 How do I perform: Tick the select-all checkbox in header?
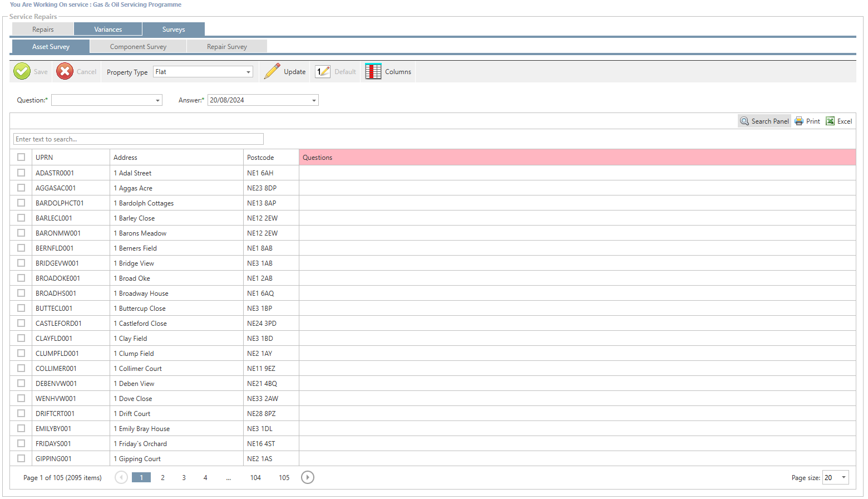pyautogui.click(x=21, y=158)
